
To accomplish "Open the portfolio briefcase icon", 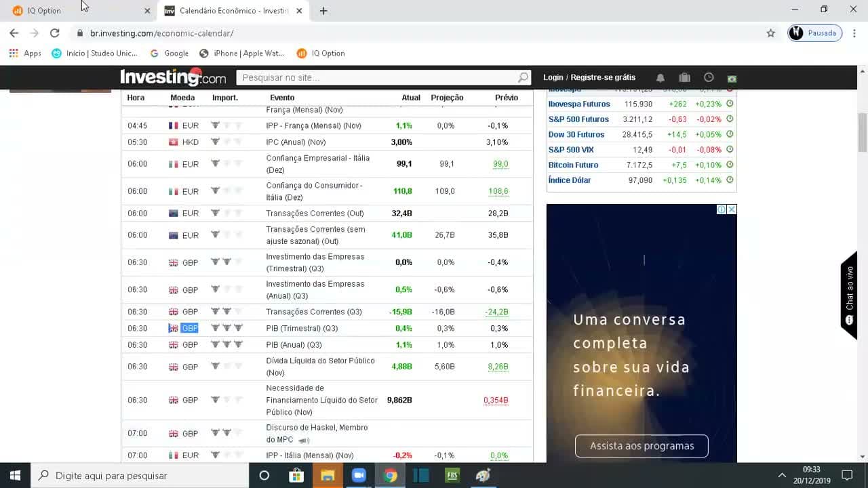I will [x=684, y=78].
